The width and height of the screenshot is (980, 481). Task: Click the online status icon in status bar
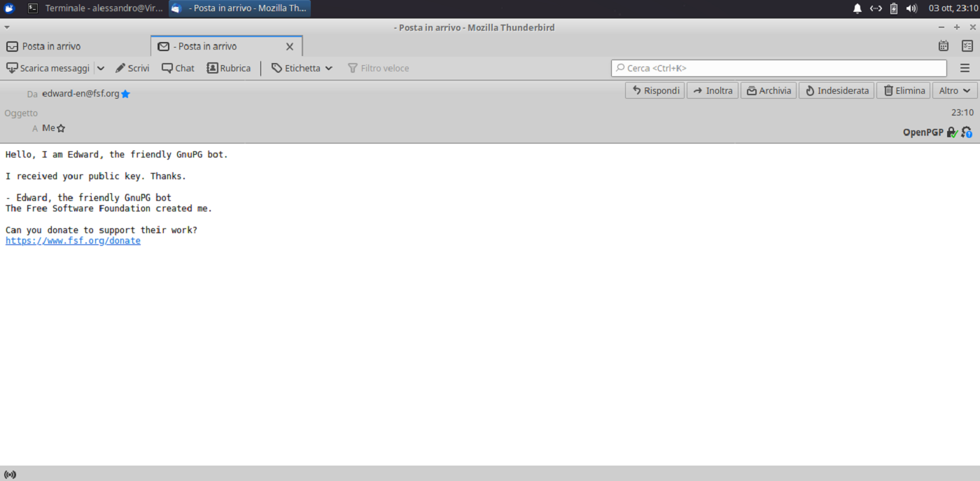click(x=10, y=474)
